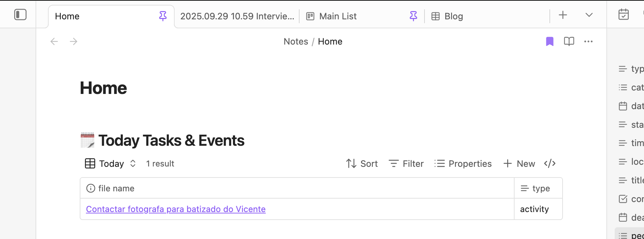Screen dimensions: 644x239
Task: Open the Filter menu
Action: pyautogui.click(x=406, y=163)
